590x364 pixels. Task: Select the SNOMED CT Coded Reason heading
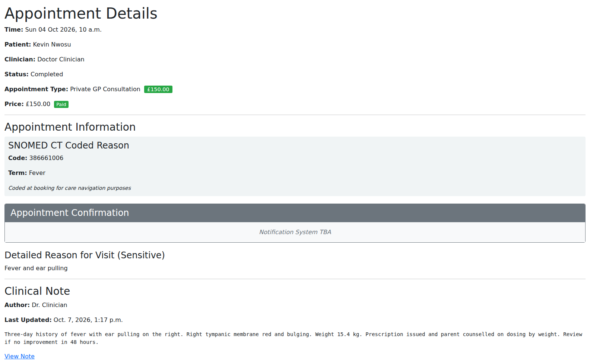pyautogui.click(x=69, y=145)
